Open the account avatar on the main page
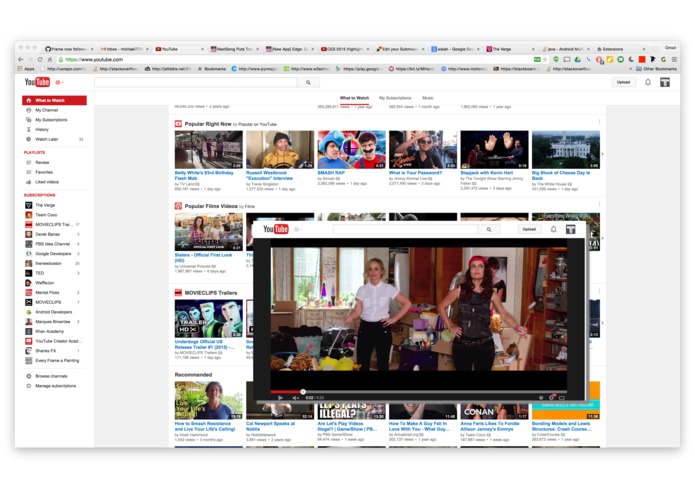This screenshot has height=494, width=695. click(x=664, y=82)
